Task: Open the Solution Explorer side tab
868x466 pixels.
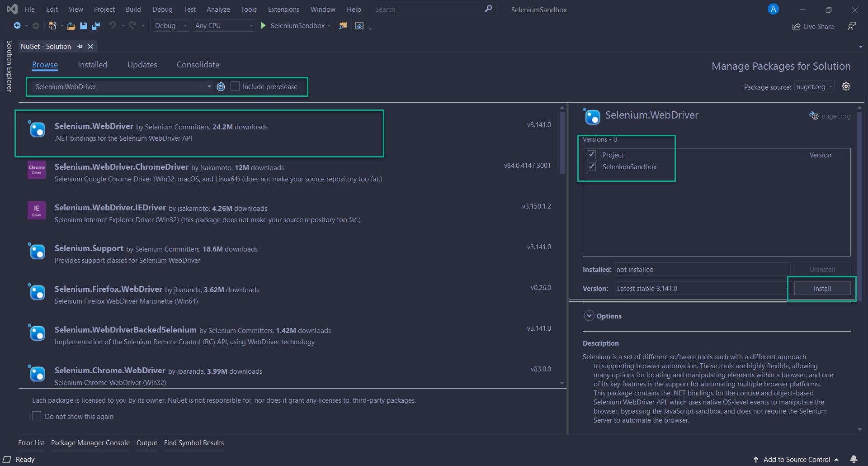Action: [9, 66]
